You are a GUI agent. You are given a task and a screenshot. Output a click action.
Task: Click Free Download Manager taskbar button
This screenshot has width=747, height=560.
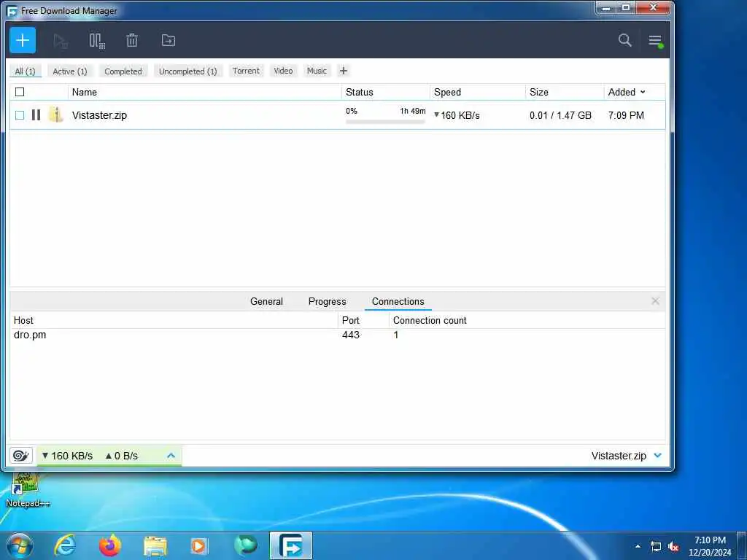pyautogui.click(x=291, y=545)
